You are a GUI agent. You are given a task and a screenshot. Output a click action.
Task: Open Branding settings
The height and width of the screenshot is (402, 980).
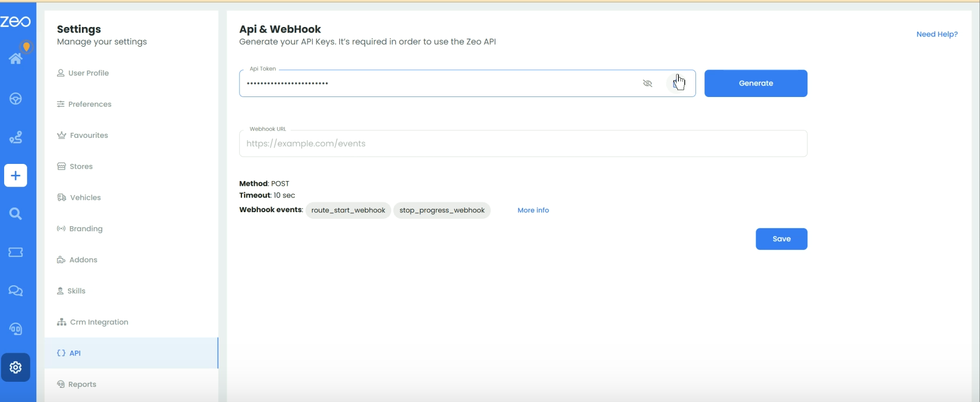point(131,229)
